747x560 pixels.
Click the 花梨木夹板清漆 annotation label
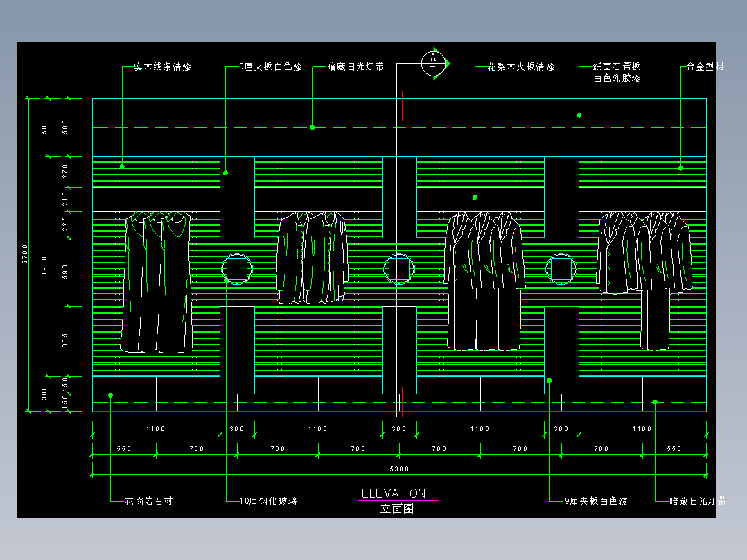[521, 67]
